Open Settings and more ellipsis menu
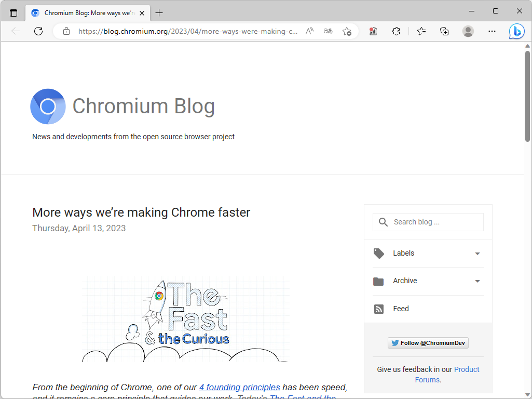Image resolution: width=532 pixels, height=399 pixels. [x=492, y=31]
